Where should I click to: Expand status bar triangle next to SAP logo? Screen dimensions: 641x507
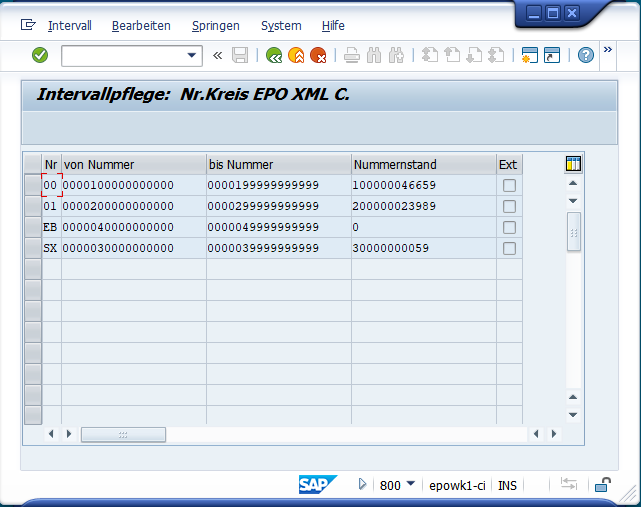click(362, 485)
